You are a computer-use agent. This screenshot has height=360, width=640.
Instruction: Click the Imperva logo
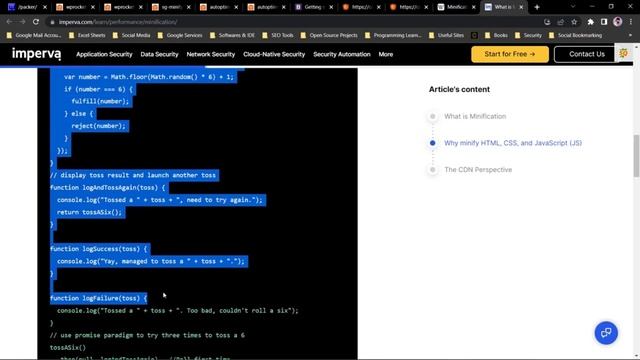[x=36, y=54]
